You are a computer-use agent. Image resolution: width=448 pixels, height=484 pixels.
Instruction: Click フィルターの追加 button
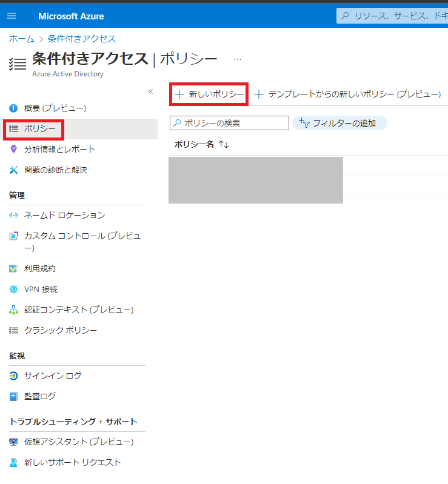click(x=339, y=123)
